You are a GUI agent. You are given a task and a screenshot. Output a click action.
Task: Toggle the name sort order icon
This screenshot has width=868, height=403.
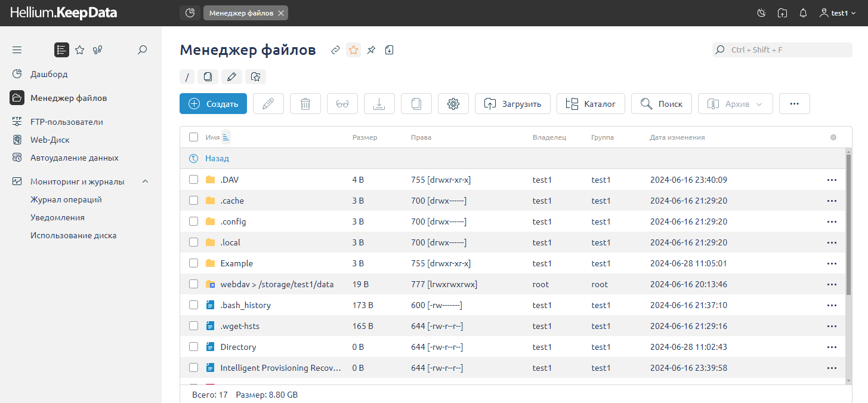click(x=226, y=137)
